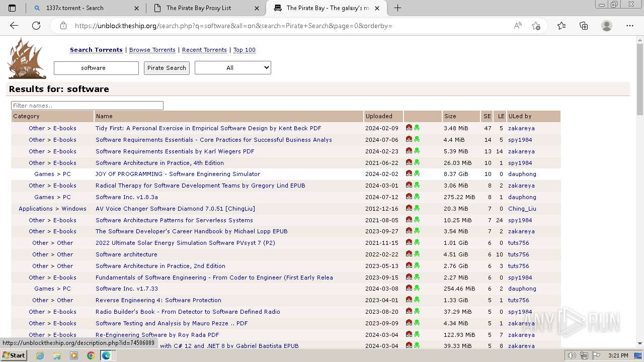Open Reverse Engineering 4: Software Protection link

(x=158, y=300)
